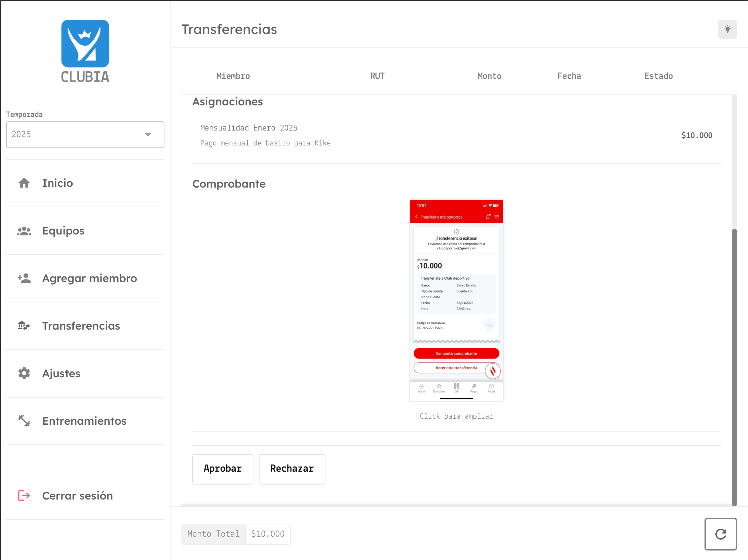Approve the transfer with Aprobar

tap(222, 469)
